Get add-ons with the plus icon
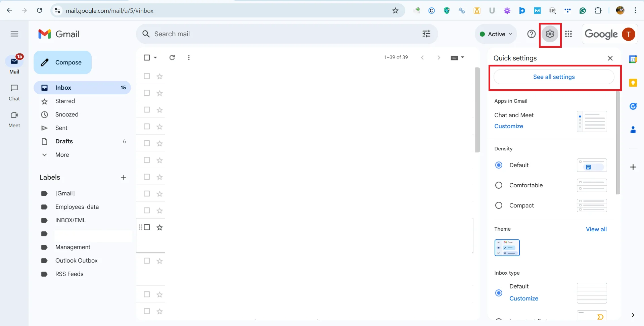The height and width of the screenshot is (326, 644). coord(633,167)
